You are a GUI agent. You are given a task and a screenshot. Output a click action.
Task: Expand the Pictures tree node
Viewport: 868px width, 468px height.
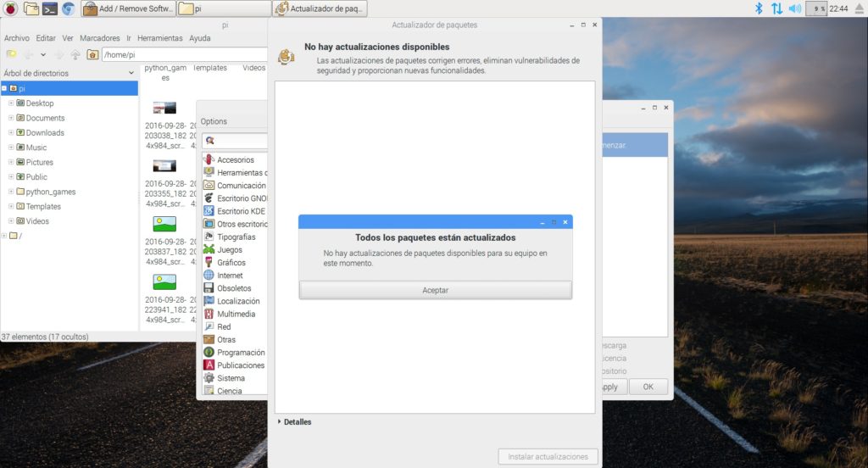(x=10, y=162)
